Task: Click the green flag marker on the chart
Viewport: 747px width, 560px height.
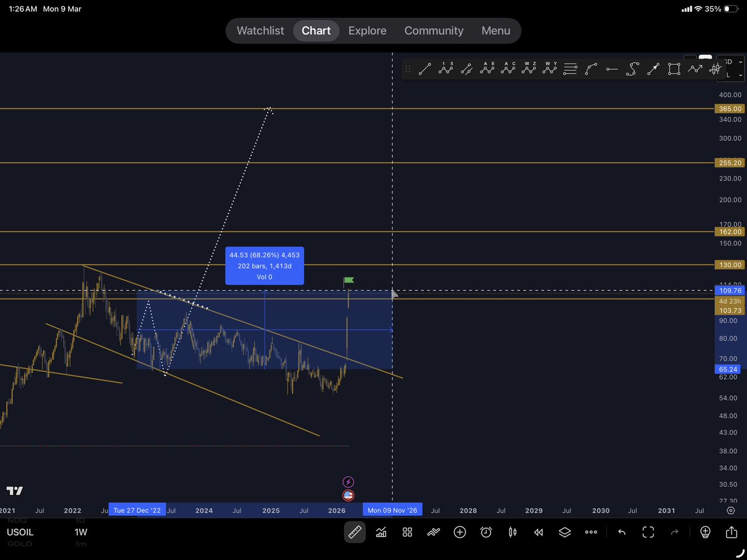Action: point(348,280)
